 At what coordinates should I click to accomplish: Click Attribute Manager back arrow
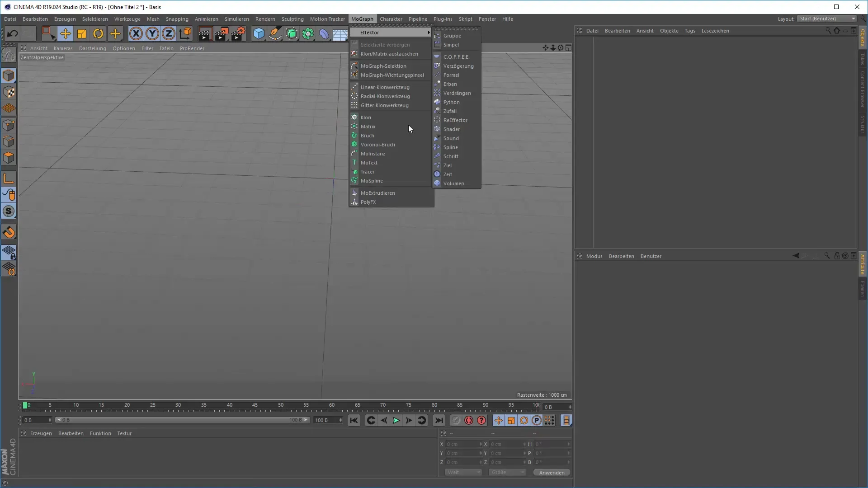(796, 256)
